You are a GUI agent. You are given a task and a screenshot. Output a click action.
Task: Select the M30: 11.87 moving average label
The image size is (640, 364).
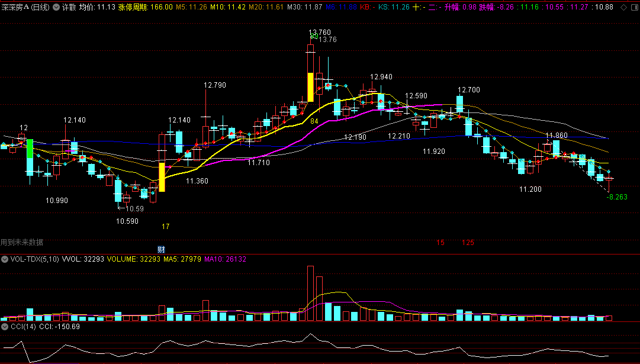304,7
